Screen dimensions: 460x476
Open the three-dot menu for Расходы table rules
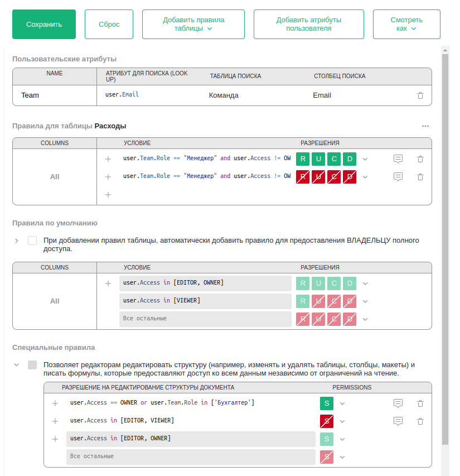point(425,126)
